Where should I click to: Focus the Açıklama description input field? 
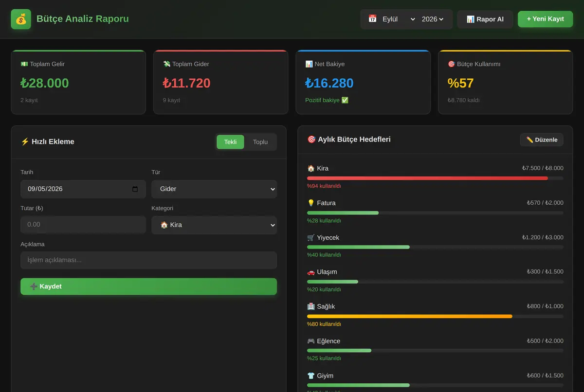pos(148,260)
